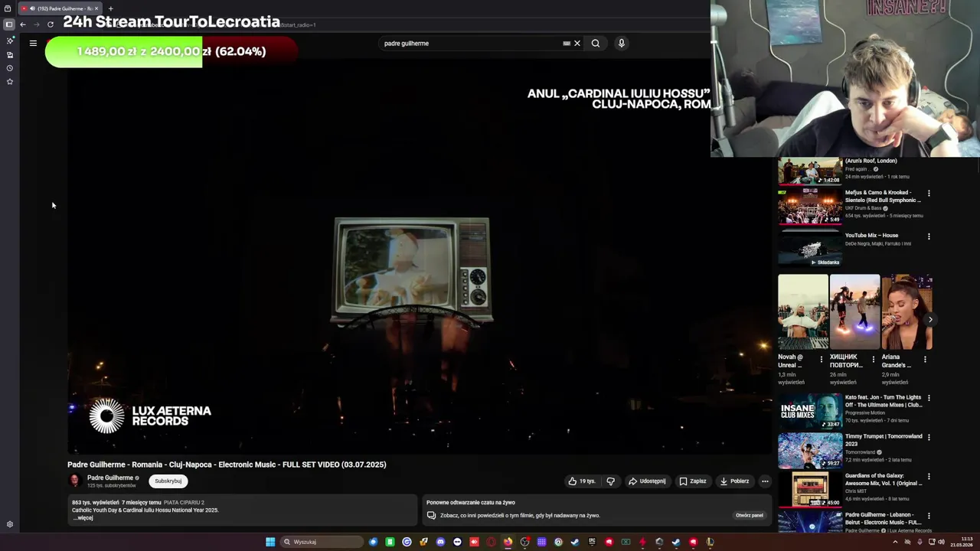Share the video via Udostępnij
The width and height of the screenshot is (980, 551).
pyautogui.click(x=647, y=481)
